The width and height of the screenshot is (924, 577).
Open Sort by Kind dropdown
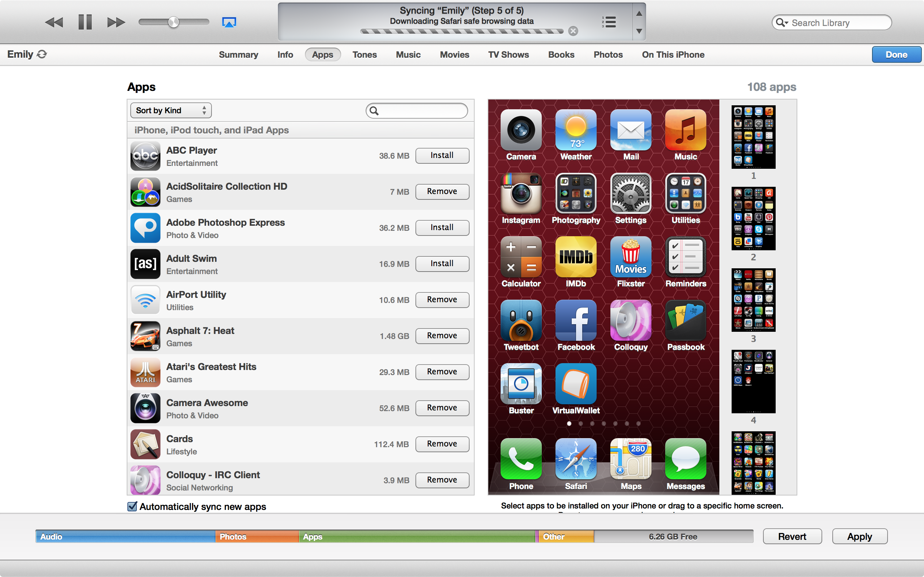pyautogui.click(x=169, y=110)
